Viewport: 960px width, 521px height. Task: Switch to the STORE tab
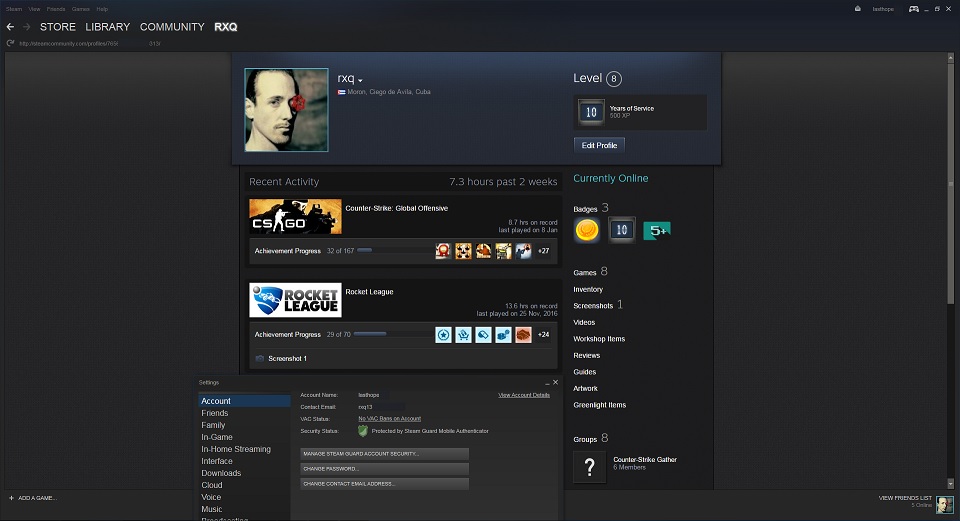coord(58,27)
